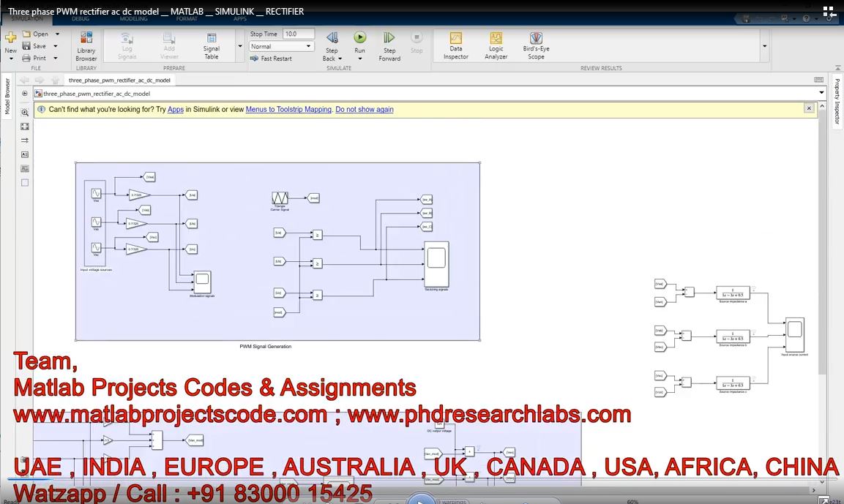This screenshot has height=504, width=844.
Task: Click the keyboard shortcuts icon above canvas
Action: (x=818, y=80)
